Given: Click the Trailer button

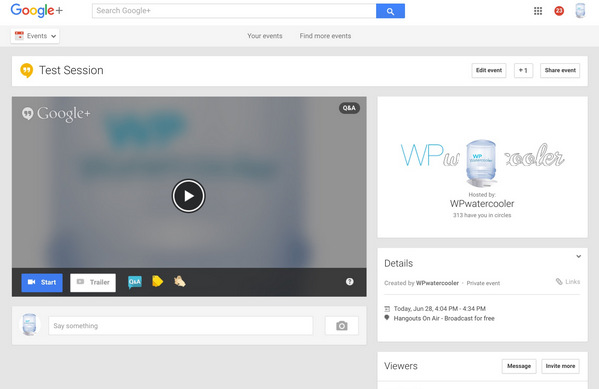Looking at the screenshot, I should [93, 282].
